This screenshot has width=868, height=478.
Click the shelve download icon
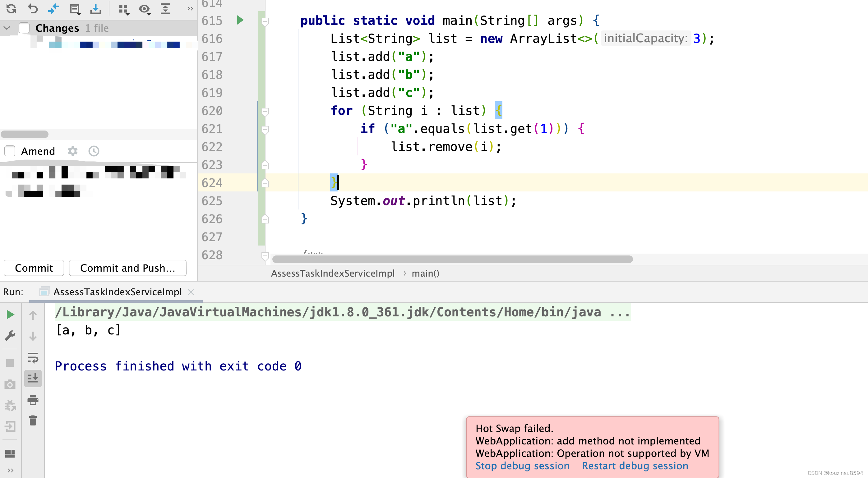coord(96,9)
